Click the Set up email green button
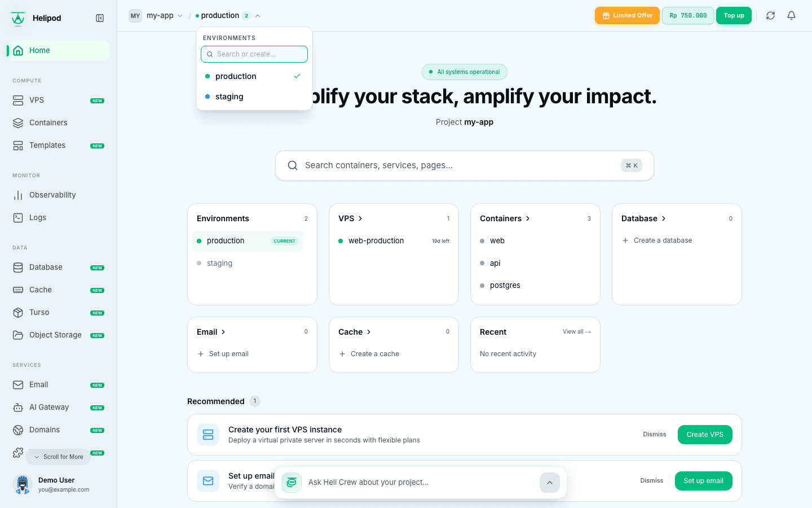812x508 pixels. click(x=704, y=481)
